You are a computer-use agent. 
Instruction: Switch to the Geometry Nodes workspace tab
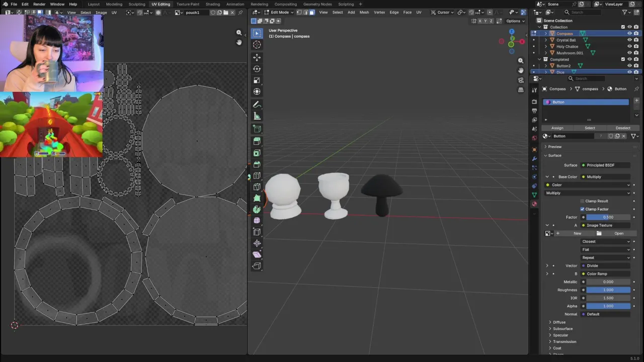[x=317, y=4]
